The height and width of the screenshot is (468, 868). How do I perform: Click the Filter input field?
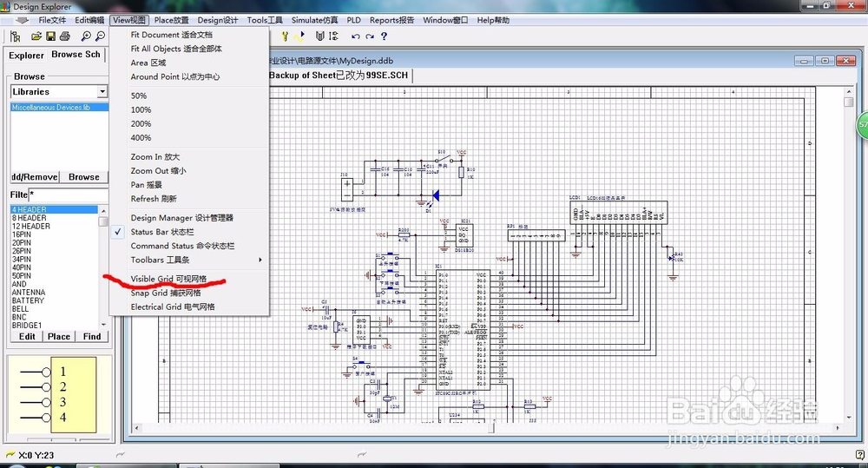coord(68,195)
